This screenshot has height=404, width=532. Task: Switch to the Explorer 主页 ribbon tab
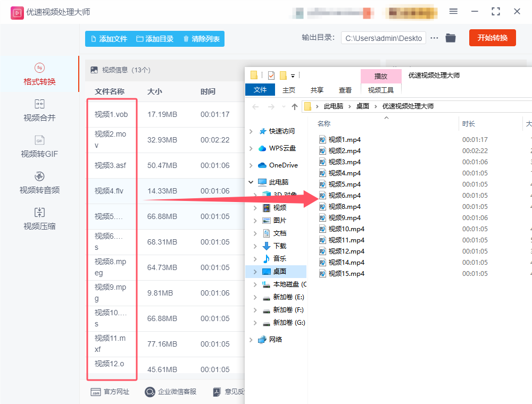tap(289, 90)
